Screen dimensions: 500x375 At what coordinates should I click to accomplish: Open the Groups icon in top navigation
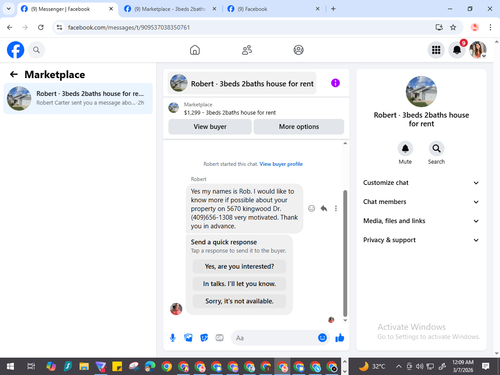pos(298,50)
